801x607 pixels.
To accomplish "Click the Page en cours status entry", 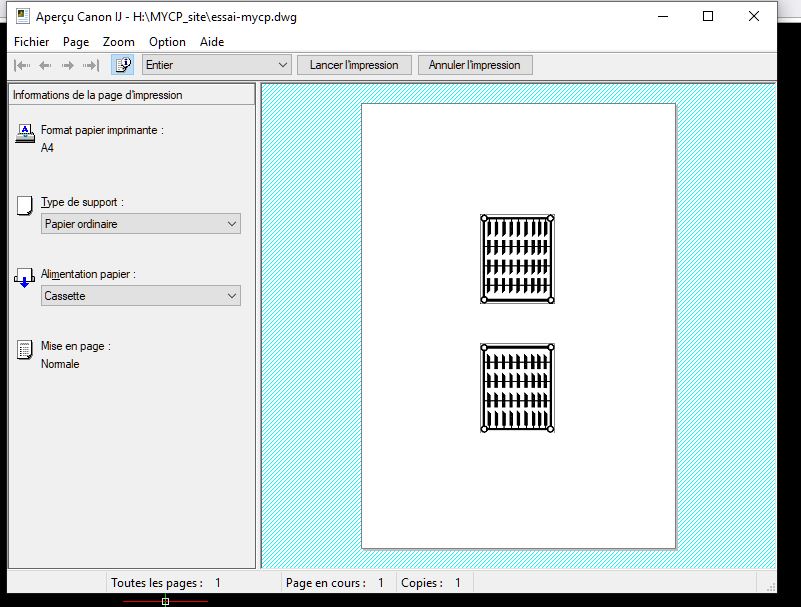I will 335,583.
